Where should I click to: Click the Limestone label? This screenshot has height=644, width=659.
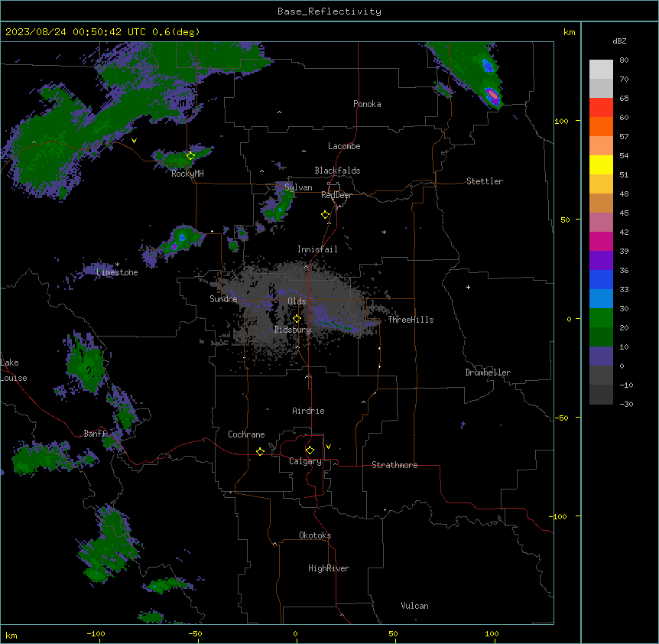click(117, 272)
